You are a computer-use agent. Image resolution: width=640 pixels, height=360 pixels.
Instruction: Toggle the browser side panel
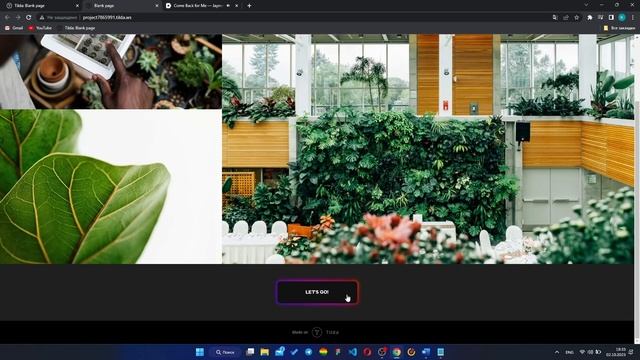(x=611, y=18)
